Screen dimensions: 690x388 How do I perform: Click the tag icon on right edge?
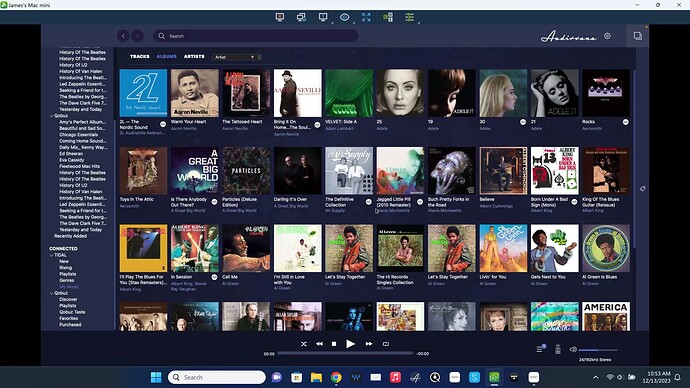tap(642, 189)
